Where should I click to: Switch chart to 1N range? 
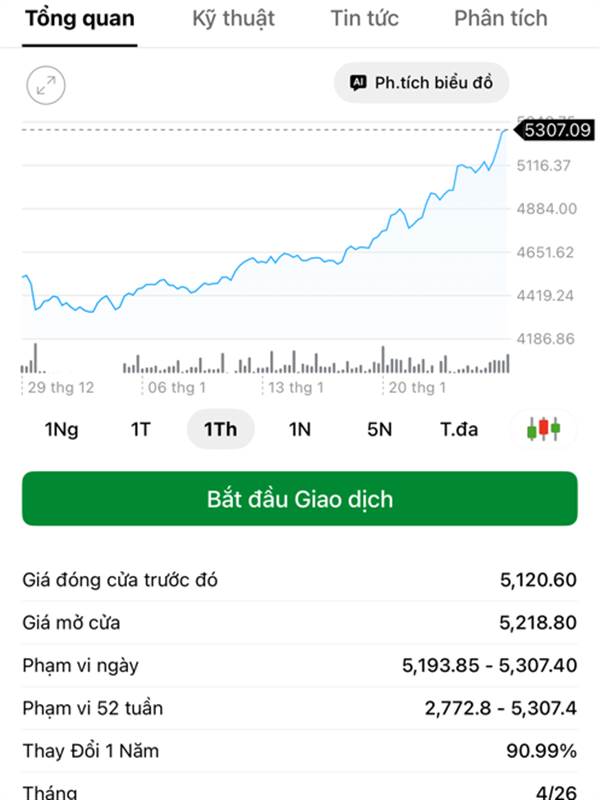pyautogui.click(x=300, y=429)
